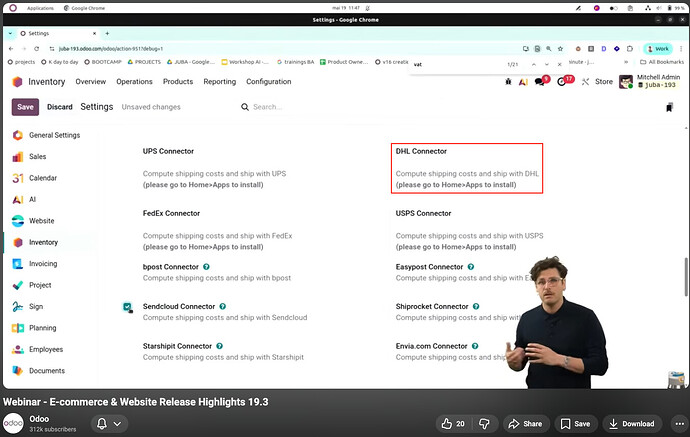Screen dimensions: 690x437
Task: Click the Discard button
Action: (x=59, y=107)
